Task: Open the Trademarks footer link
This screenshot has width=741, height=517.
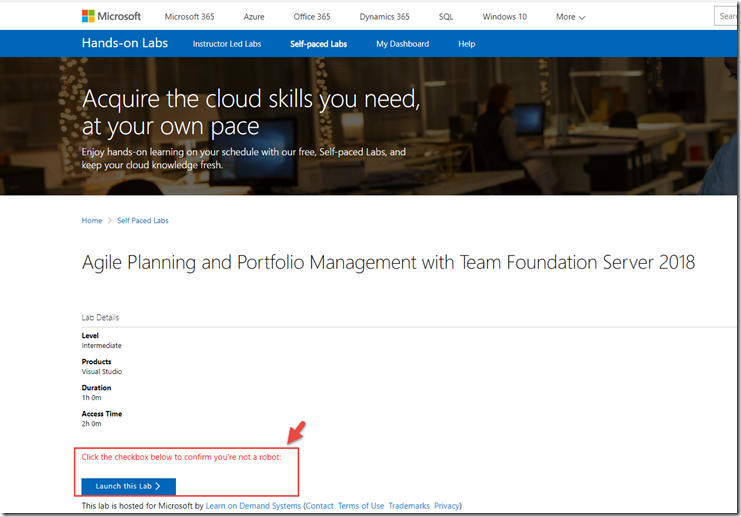Action: [409, 506]
